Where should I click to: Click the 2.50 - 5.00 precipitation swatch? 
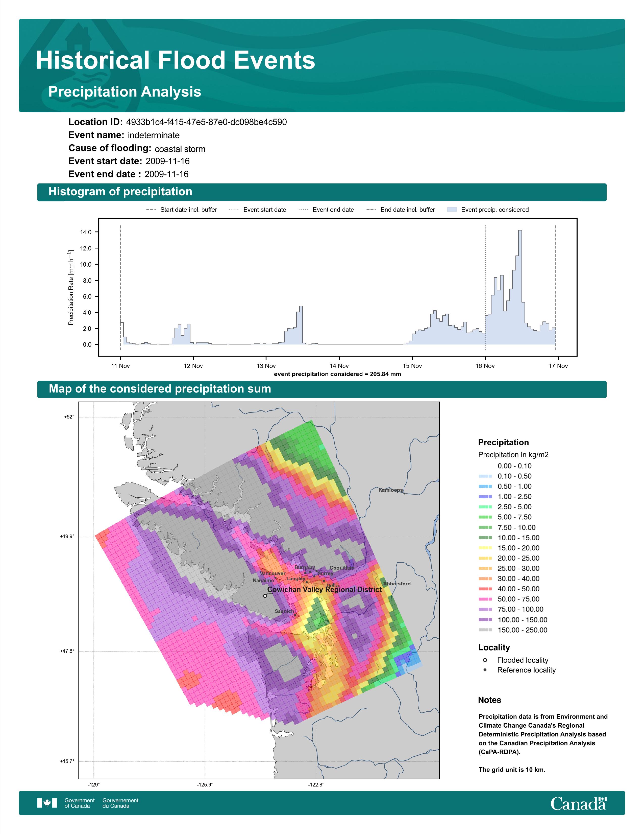pos(485,507)
